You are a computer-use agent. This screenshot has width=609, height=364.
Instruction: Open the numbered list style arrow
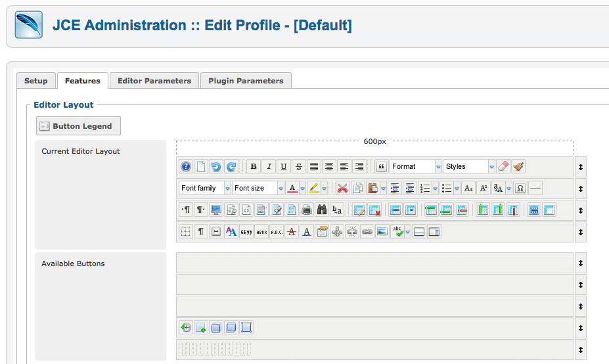click(x=436, y=189)
